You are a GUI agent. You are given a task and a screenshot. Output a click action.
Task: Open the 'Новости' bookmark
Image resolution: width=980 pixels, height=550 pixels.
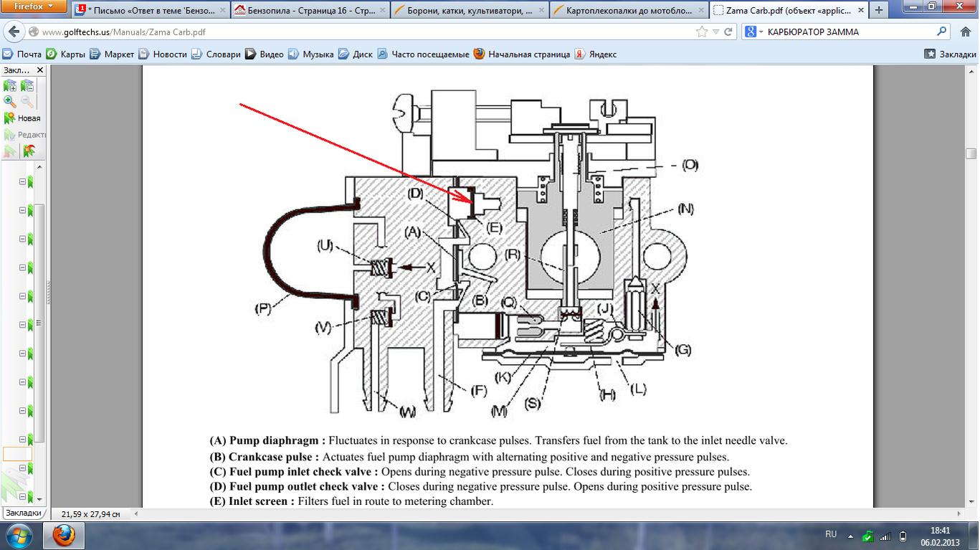(x=163, y=54)
